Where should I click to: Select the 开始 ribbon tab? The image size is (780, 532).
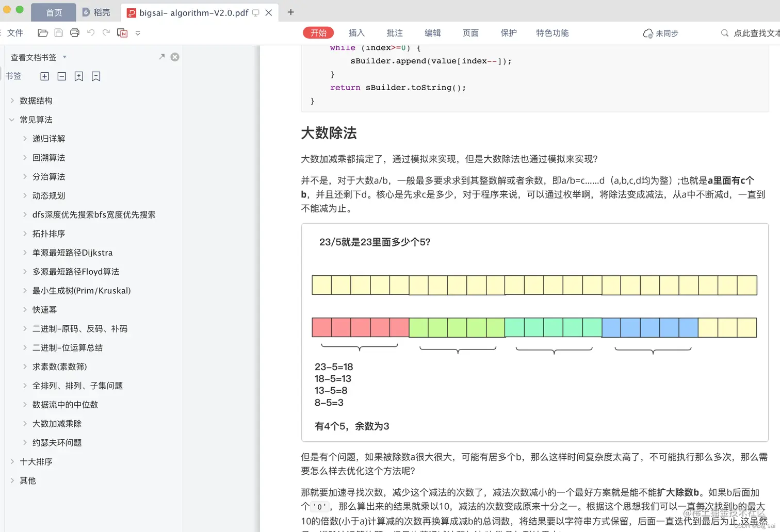(318, 33)
